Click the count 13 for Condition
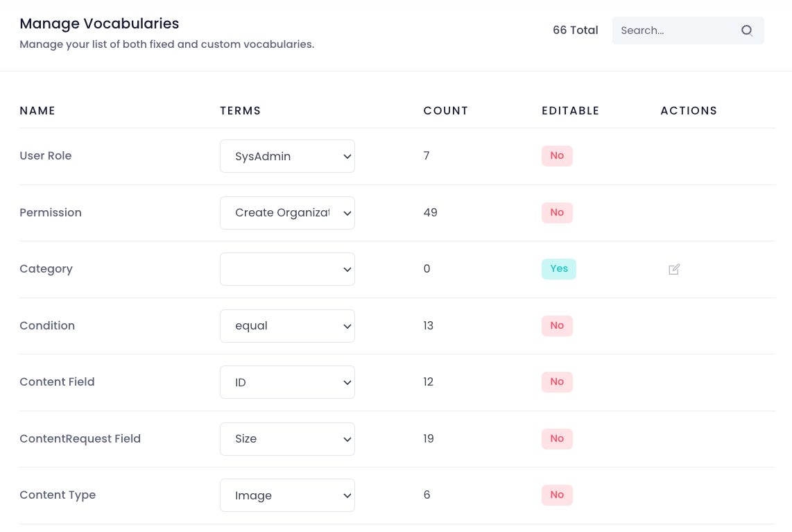 pos(429,326)
